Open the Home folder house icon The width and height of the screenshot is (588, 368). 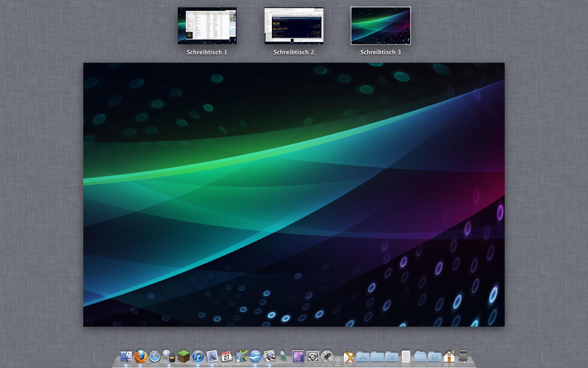point(449,356)
